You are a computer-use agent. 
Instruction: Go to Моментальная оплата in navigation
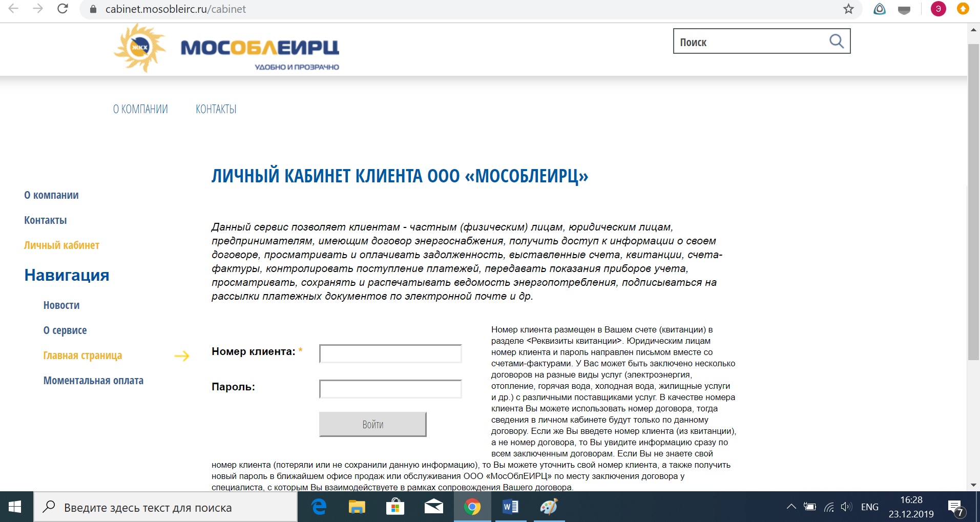pos(93,381)
